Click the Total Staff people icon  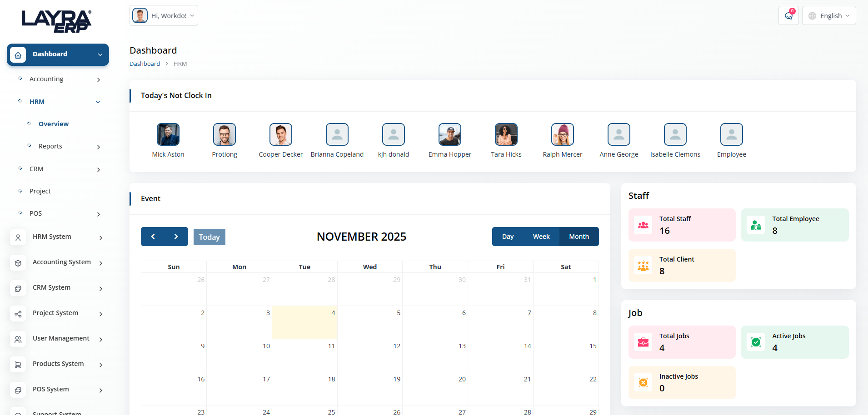pyautogui.click(x=643, y=225)
